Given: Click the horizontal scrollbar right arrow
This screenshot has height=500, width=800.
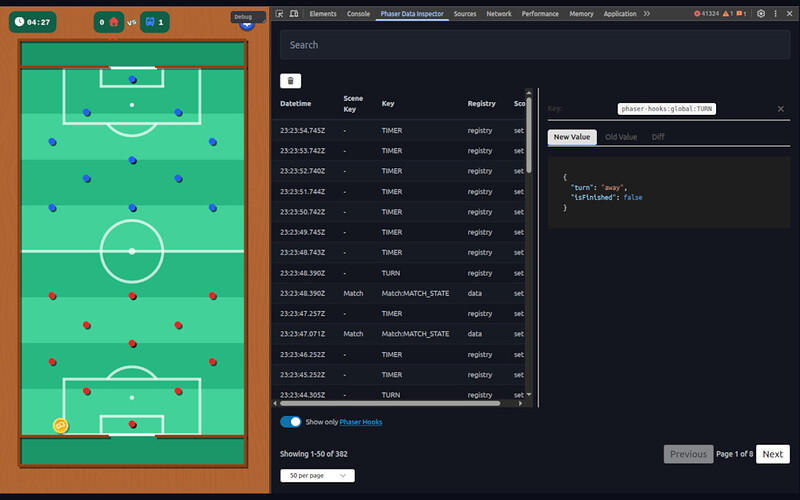Looking at the screenshot, I should (x=520, y=403).
